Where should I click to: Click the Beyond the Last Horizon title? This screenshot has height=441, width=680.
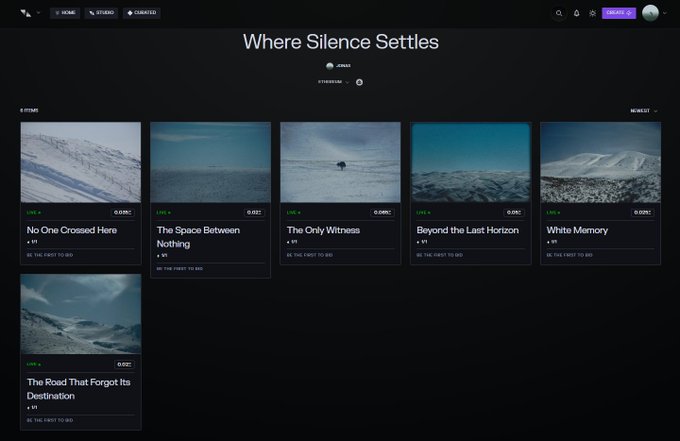point(468,230)
